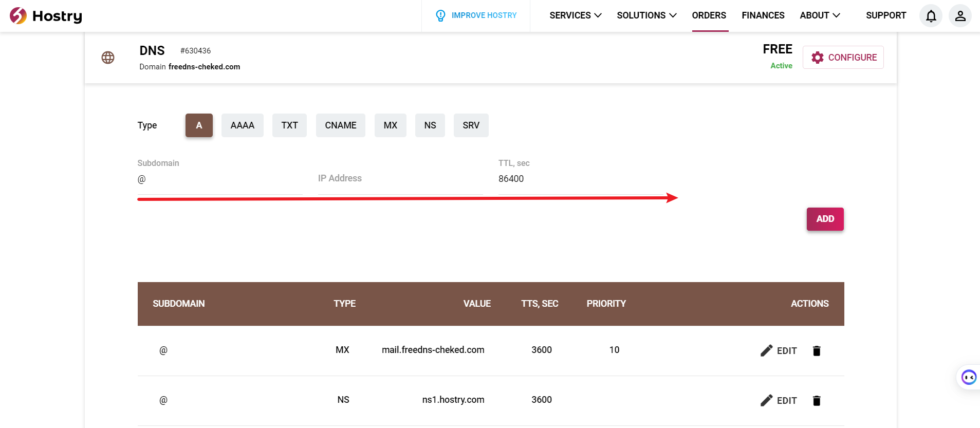The width and height of the screenshot is (980, 428).
Task: Click the TTS, SEC column header
Action: click(540, 304)
